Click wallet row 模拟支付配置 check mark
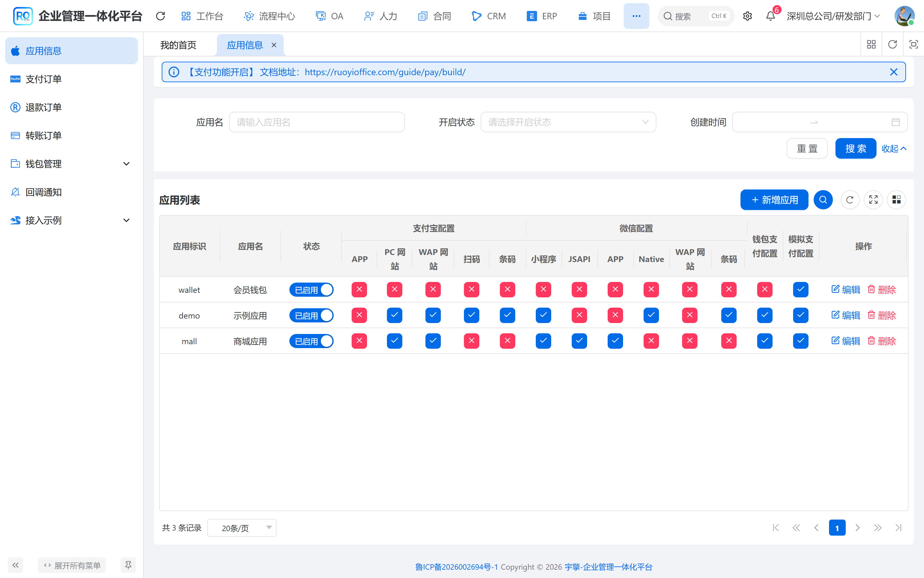924x578 pixels. pos(800,289)
